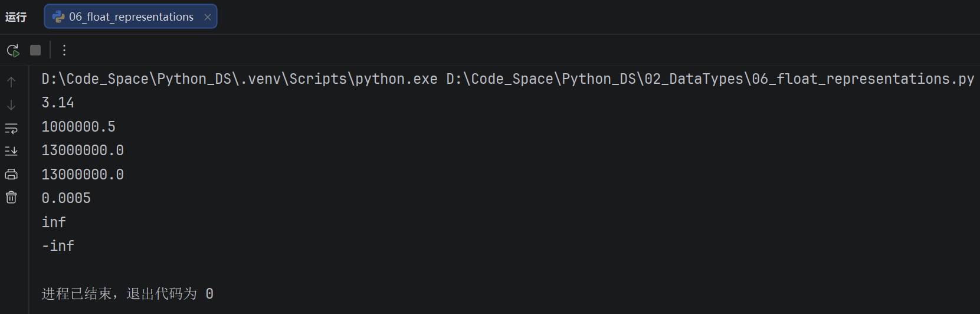Jump down the stack trace with down arrow

coord(11,105)
